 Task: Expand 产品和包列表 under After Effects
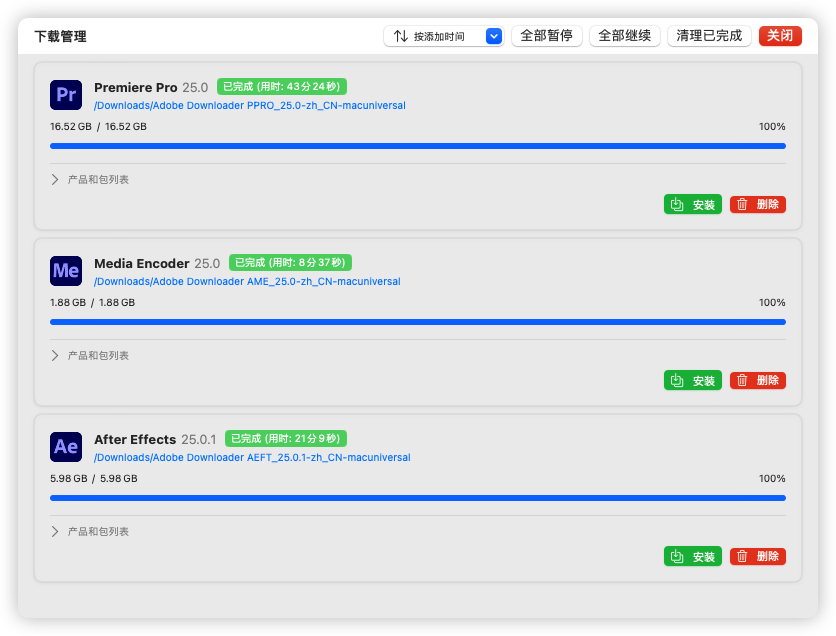[x=90, y=532]
